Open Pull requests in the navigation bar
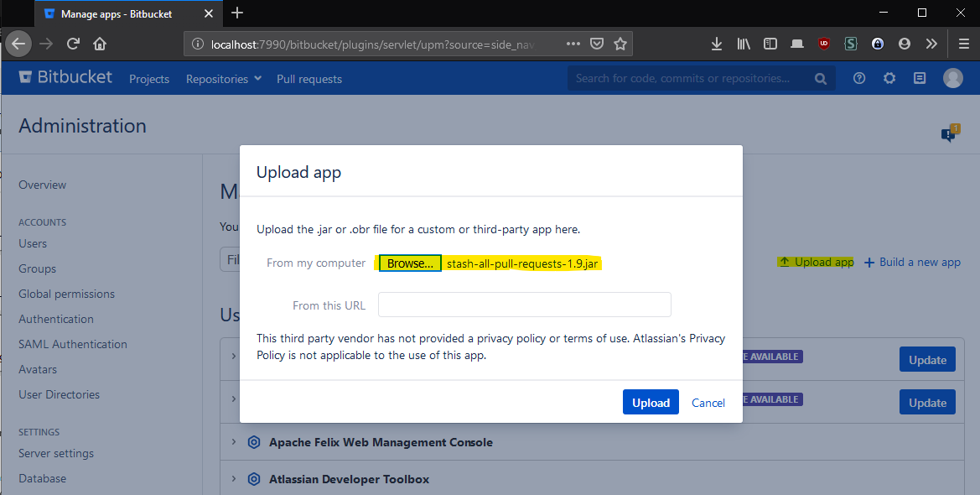 coord(309,79)
